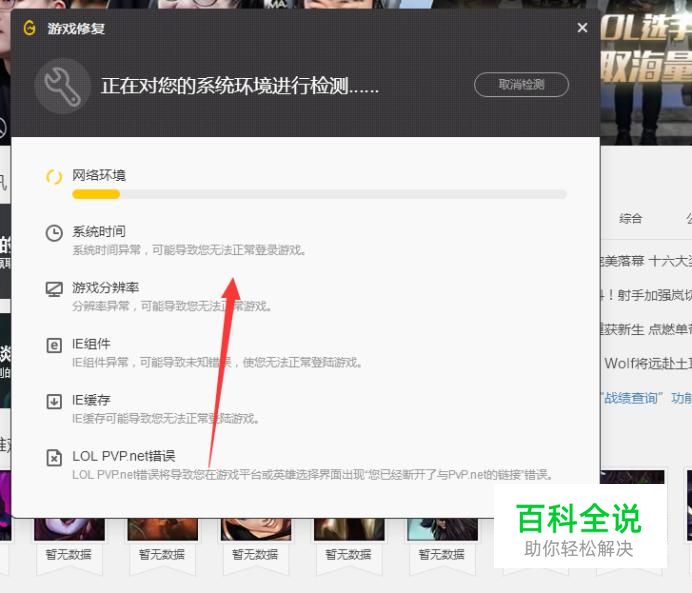Click the 分辨率异常 description text
692x593 pixels.
point(172,306)
